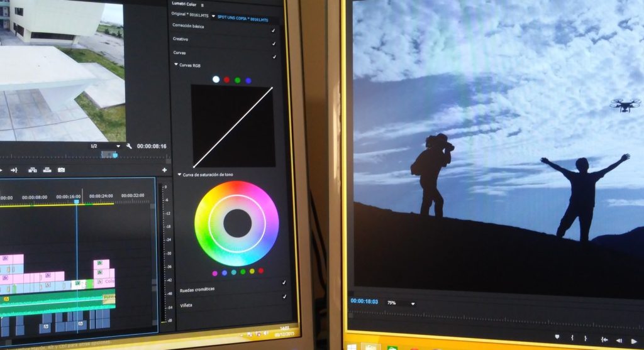
Task: Click the RGB curves diagonal line
Action: (x=233, y=127)
